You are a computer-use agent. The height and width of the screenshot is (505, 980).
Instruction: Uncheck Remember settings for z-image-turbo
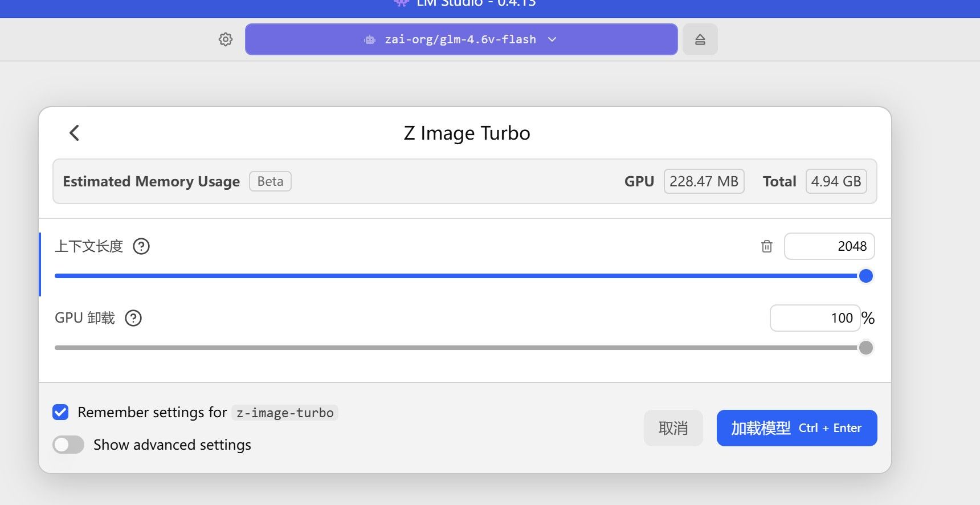[60, 412]
